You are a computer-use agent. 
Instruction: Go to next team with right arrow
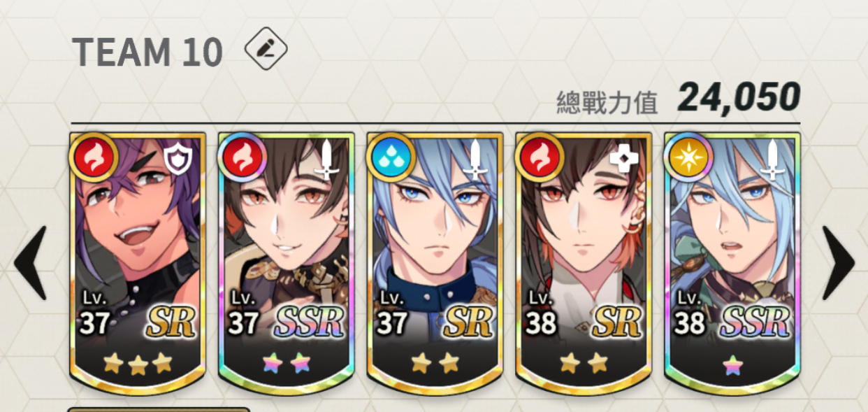[837, 263]
